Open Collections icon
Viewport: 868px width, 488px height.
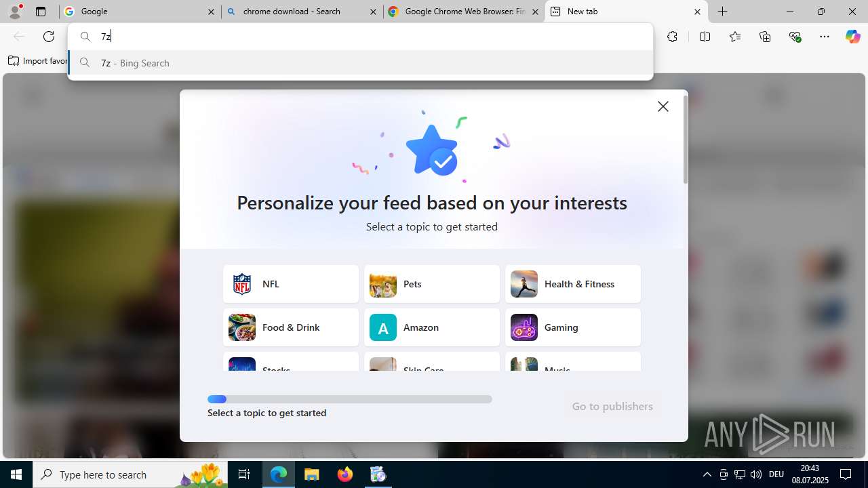click(x=765, y=37)
